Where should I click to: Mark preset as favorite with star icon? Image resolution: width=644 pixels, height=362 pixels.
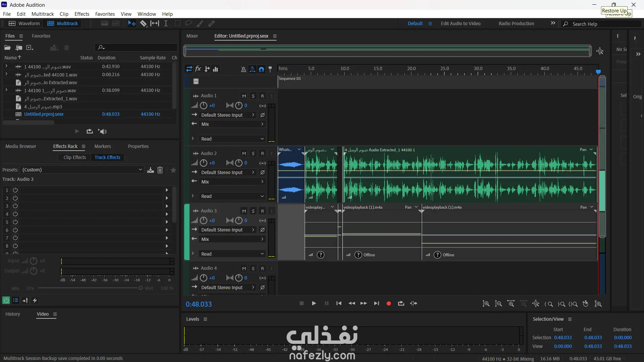[174, 170]
